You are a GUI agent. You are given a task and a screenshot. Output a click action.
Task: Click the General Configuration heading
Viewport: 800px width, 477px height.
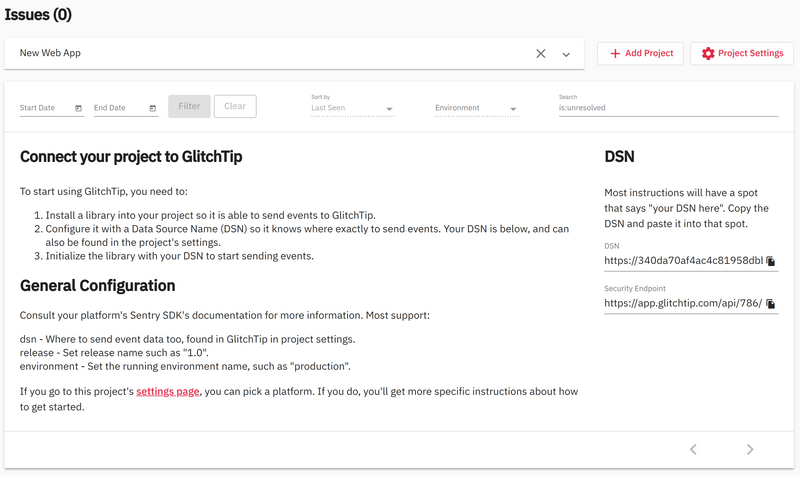97,285
